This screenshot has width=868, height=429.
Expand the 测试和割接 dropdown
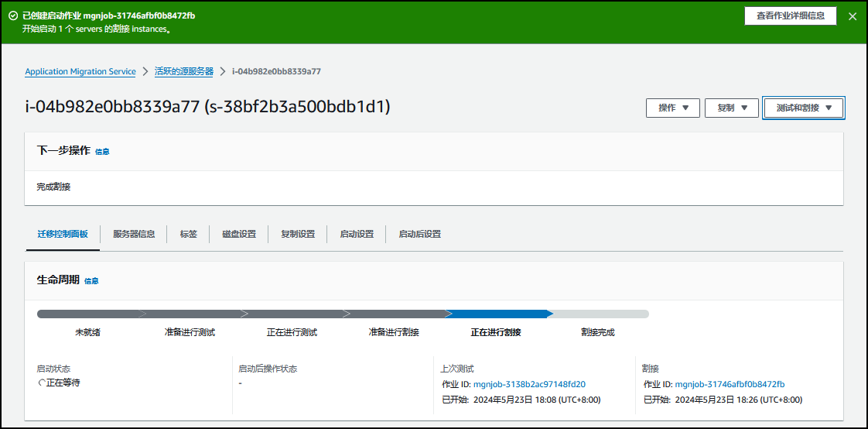803,108
